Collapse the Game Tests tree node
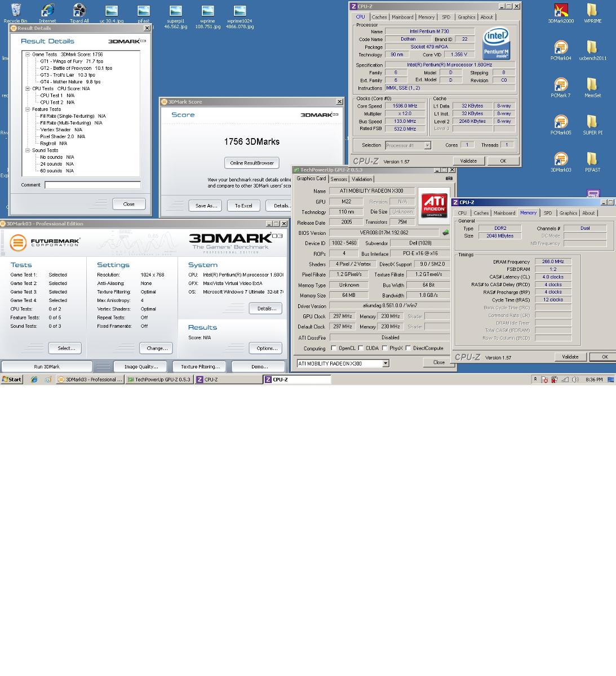 27,55
